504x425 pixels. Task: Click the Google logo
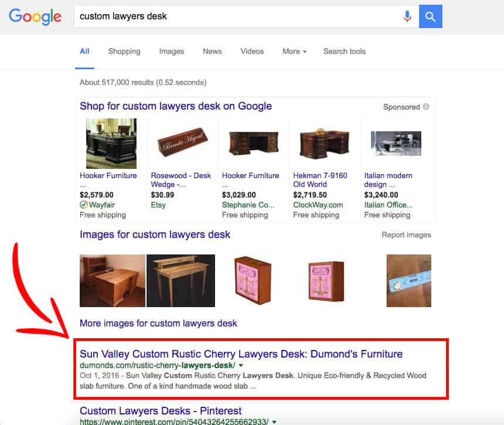click(35, 17)
